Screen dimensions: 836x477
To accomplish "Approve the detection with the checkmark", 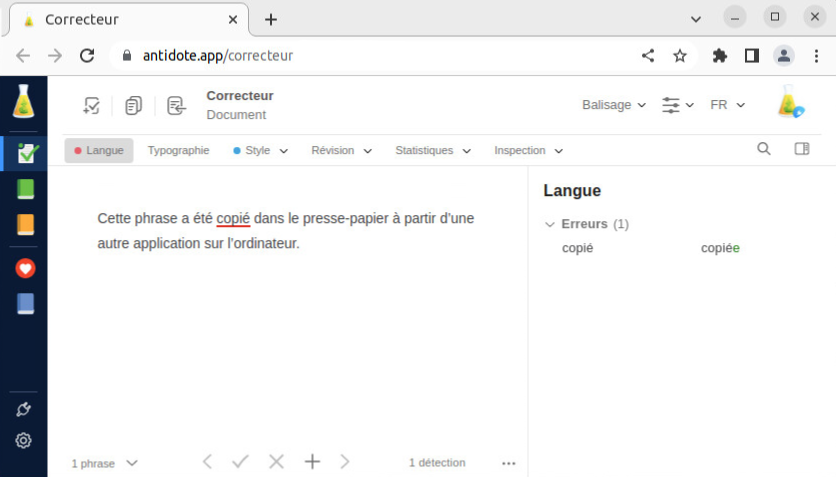I will point(240,462).
